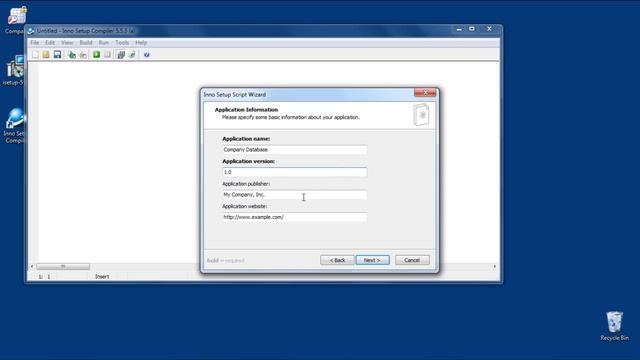
Task: Click the Application name input field
Action: (294, 150)
